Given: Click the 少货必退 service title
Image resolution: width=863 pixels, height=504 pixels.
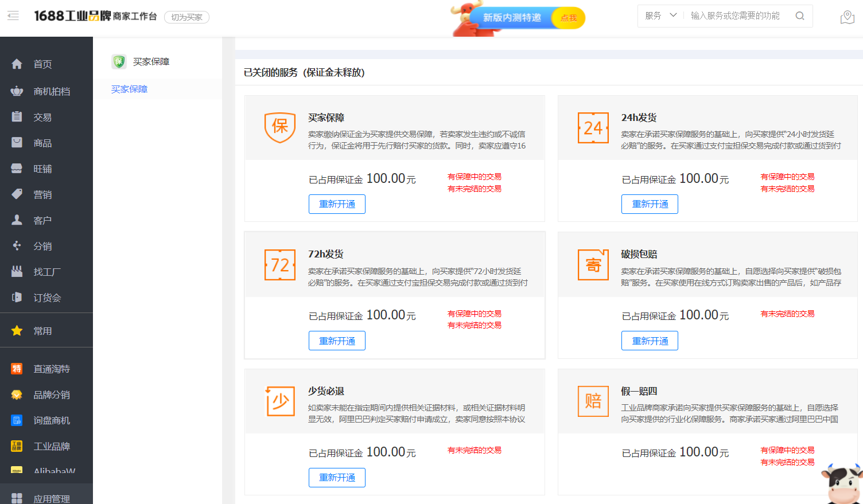Looking at the screenshot, I should click(x=326, y=391).
